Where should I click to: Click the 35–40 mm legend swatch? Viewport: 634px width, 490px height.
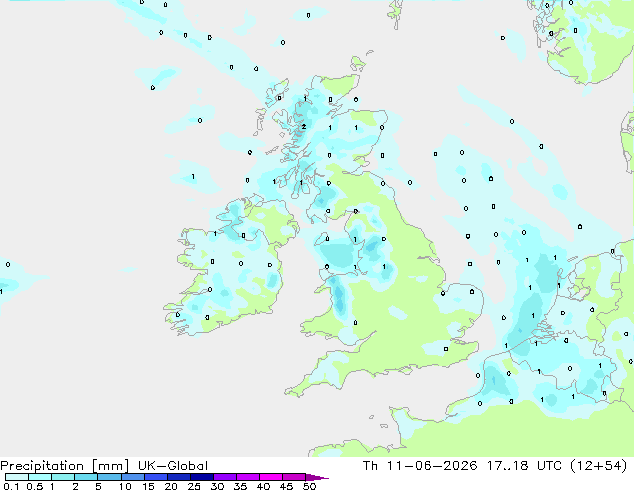click(247, 477)
